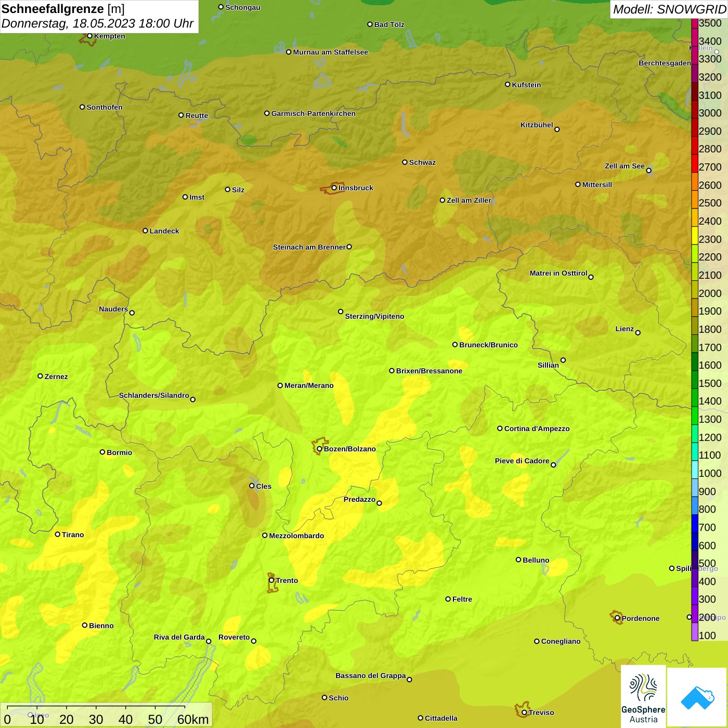Click the Feltre location dot

point(448,599)
